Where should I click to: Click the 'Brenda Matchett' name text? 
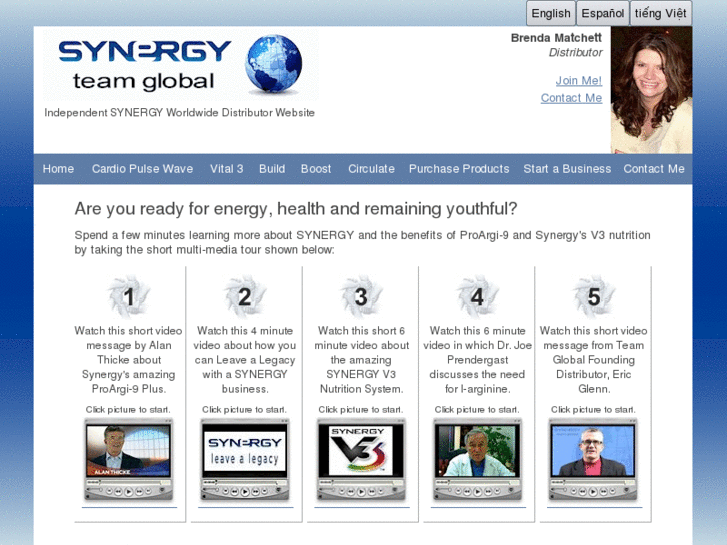(556, 38)
